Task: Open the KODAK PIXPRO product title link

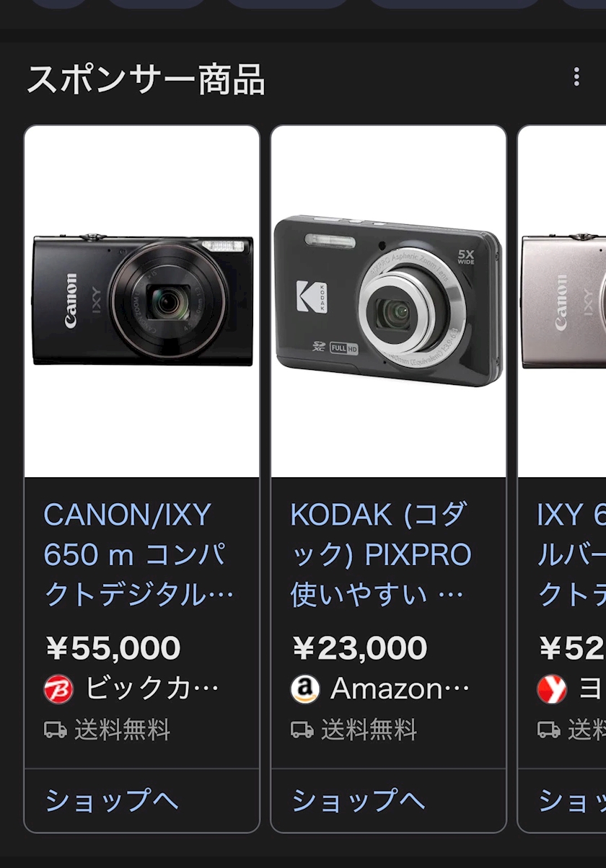Action: click(x=381, y=554)
